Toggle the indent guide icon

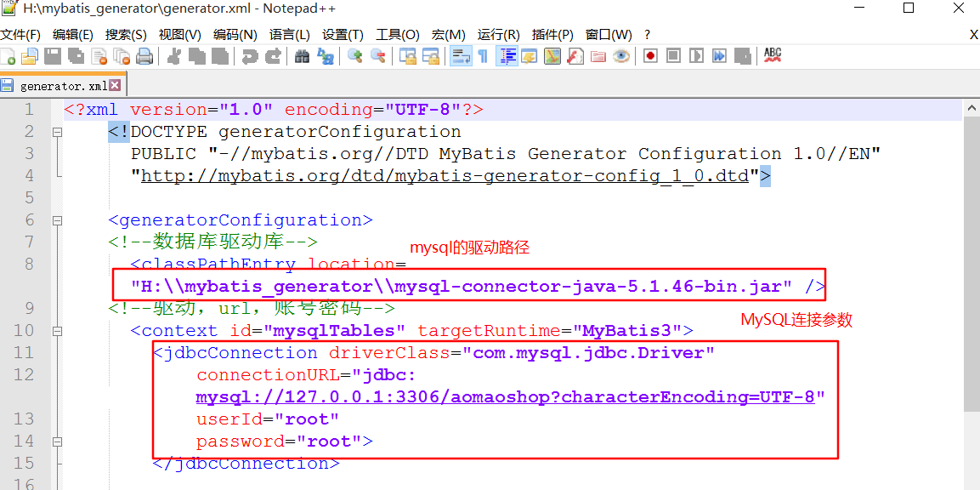pos(507,56)
